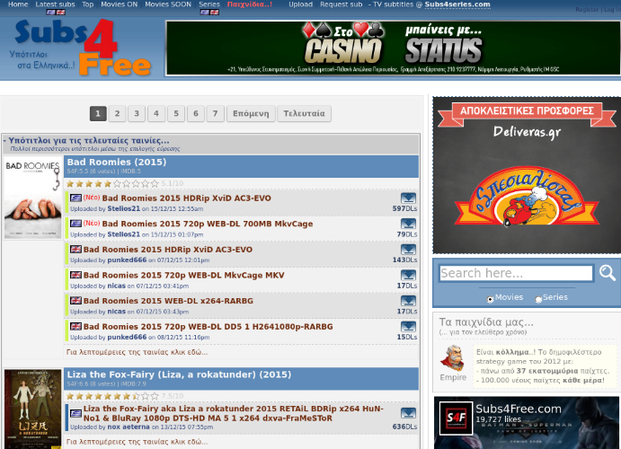Image resolution: width=621 pixels, height=449 pixels.
Task: Follow the Subs4series.com link
Action: (457, 4)
